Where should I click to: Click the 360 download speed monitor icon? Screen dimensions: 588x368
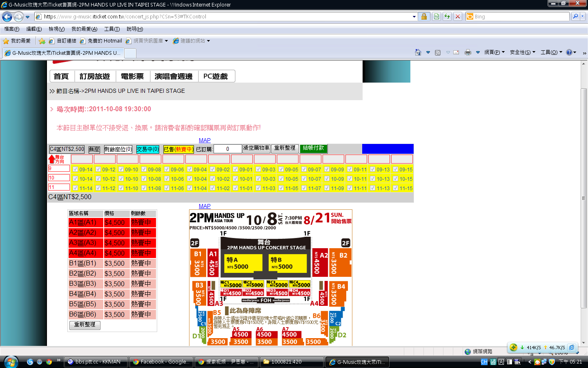pos(514,347)
